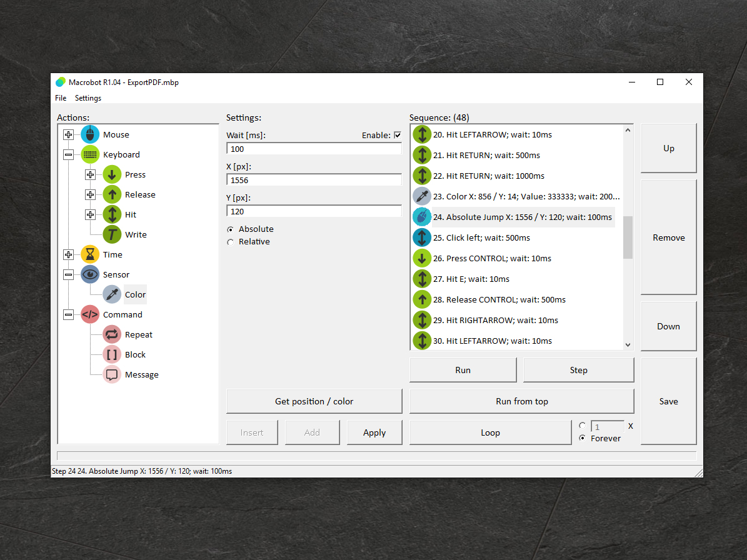Open the File menu
Screen dimensions: 747x560
point(61,98)
